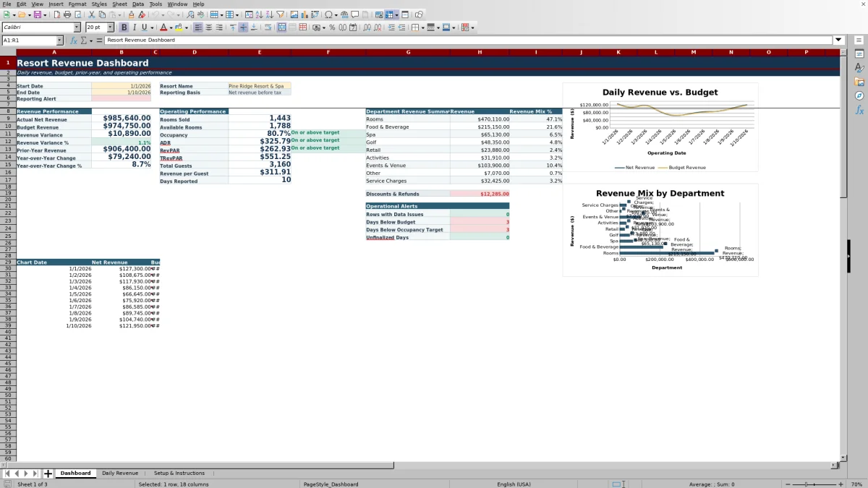Click the Center Horizontally icon
868x488 pixels.
coord(208,27)
